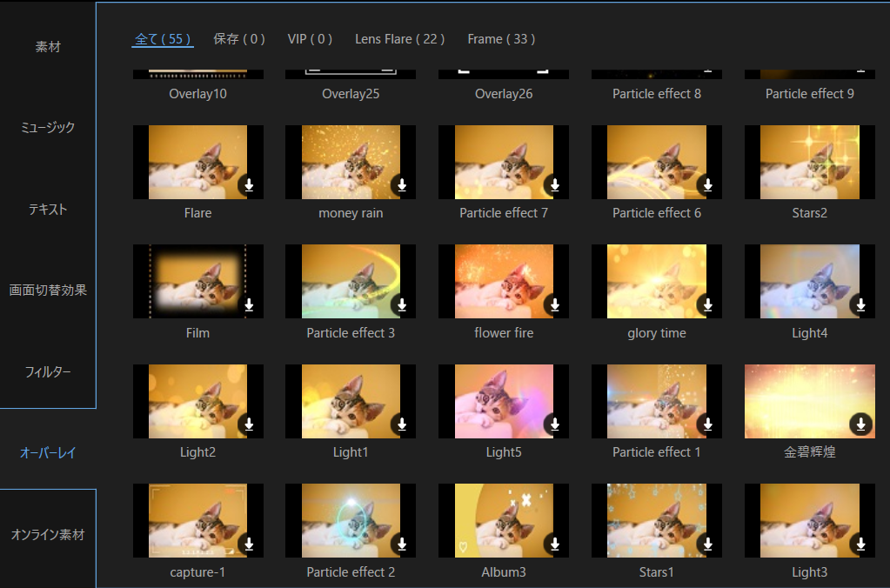Click download icon on Particle effect 3
Screen dimensions: 890x588
pos(402,304)
